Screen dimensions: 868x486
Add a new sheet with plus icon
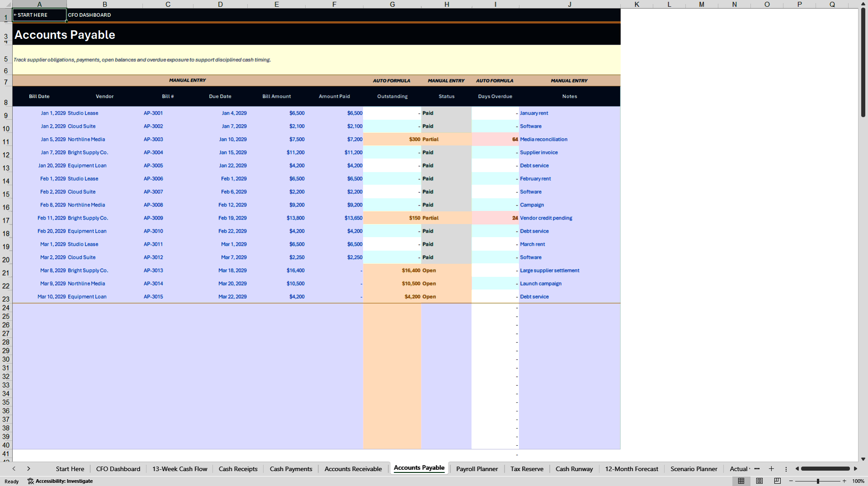coord(771,469)
